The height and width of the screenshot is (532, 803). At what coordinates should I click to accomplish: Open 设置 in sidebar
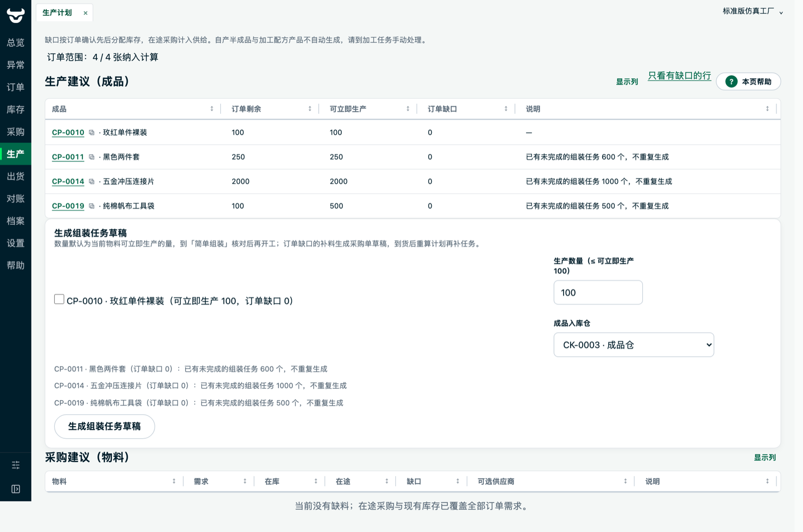point(16,243)
